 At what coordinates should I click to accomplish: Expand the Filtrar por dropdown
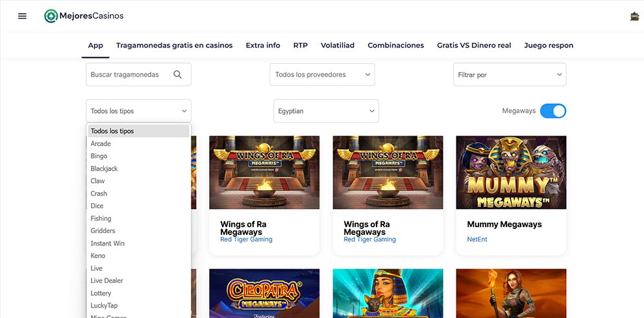coord(510,75)
